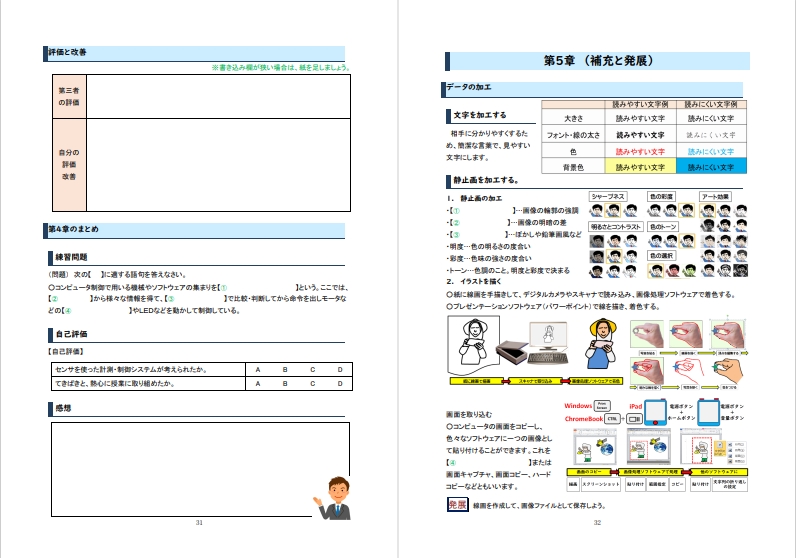The image size is (796, 558).
Task: Click the CTRL key icon beside ChromeBook
Action: click(x=613, y=419)
